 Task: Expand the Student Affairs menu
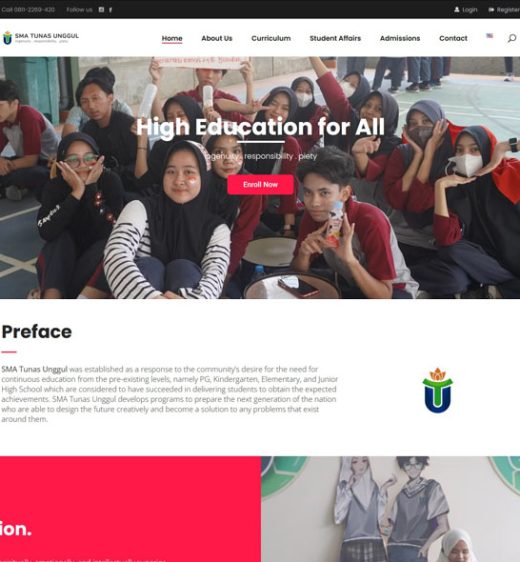point(335,38)
